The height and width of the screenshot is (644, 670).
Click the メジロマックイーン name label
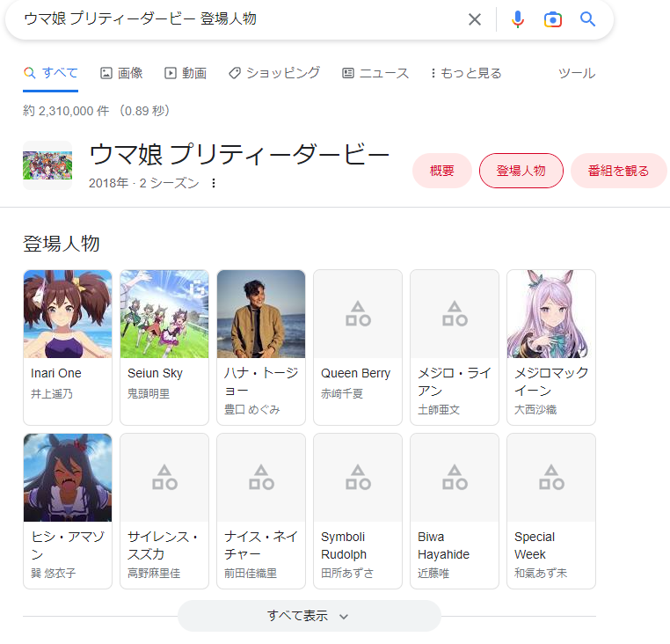click(x=551, y=382)
